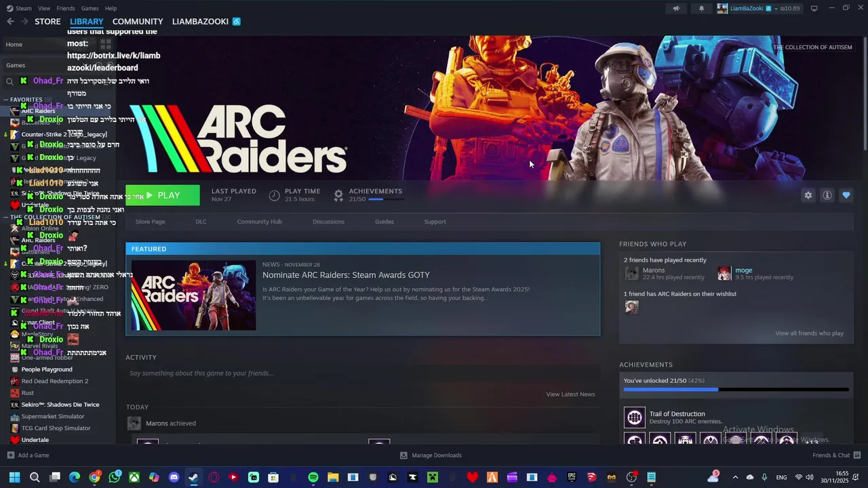
Task: Select Red Dead Redemption 2 in the library
Action: click(x=55, y=381)
